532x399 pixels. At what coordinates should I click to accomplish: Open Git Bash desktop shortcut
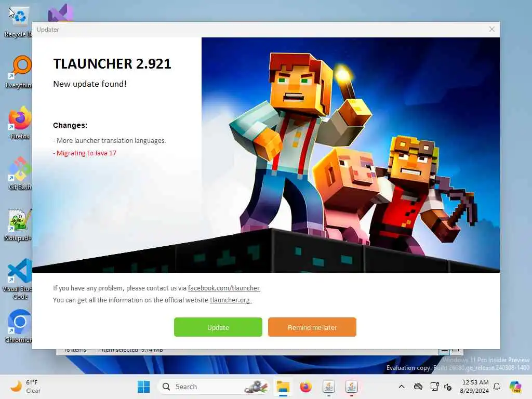20,174
